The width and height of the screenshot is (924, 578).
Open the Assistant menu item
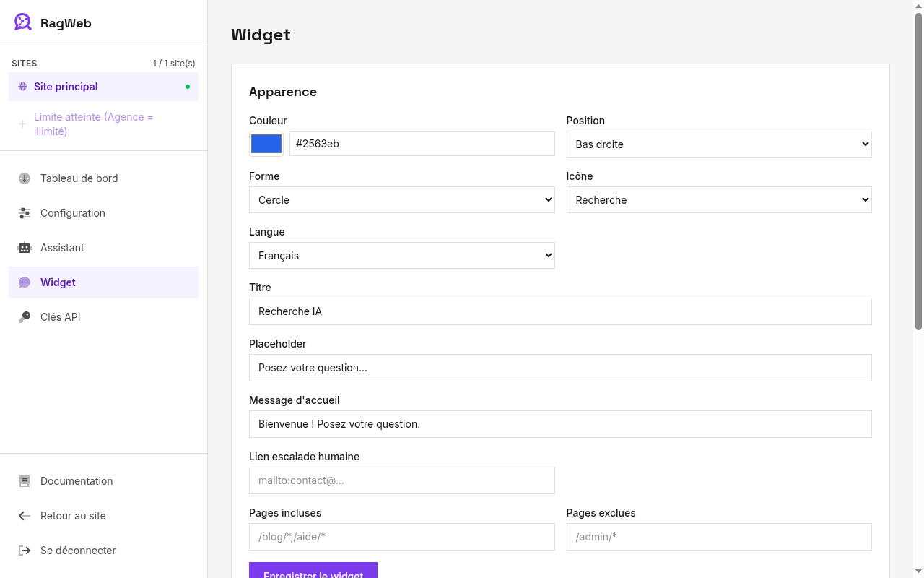pos(103,248)
